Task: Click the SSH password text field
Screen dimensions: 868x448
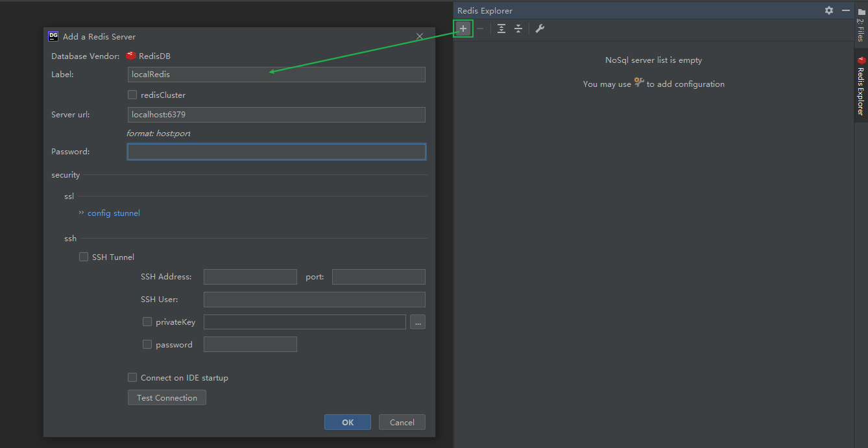Action: pos(250,344)
